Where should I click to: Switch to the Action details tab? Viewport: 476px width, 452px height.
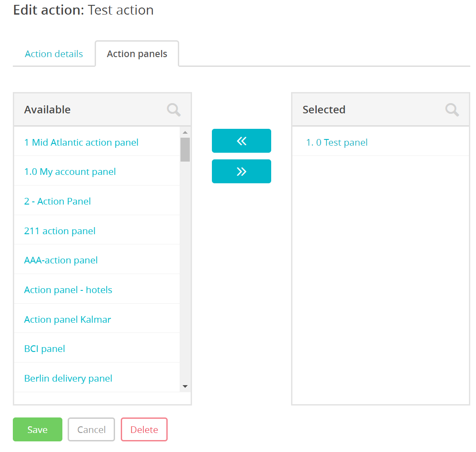pos(54,54)
